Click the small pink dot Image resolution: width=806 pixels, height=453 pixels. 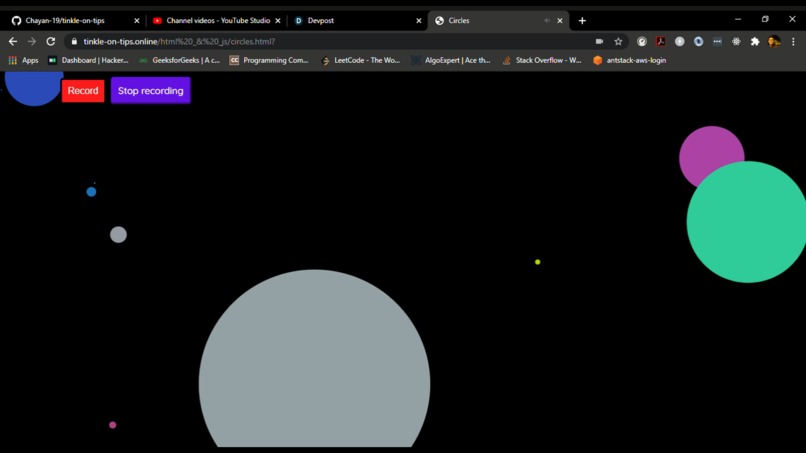[x=113, y=425]
